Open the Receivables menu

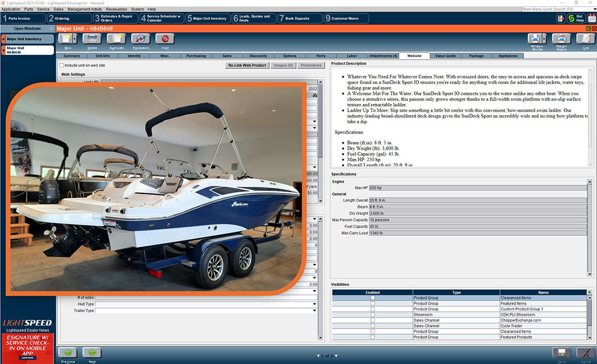(117, 9)
